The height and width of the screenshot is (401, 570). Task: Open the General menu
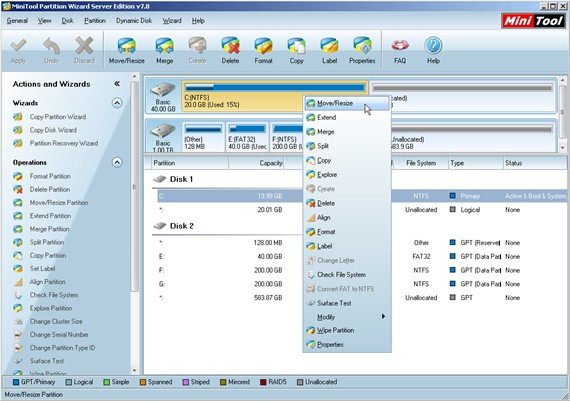point(17,21)
